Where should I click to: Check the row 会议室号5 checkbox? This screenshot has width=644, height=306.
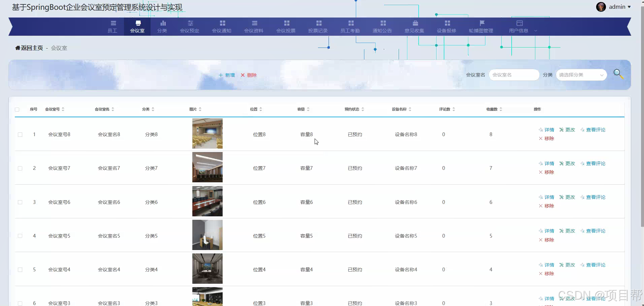20,236
